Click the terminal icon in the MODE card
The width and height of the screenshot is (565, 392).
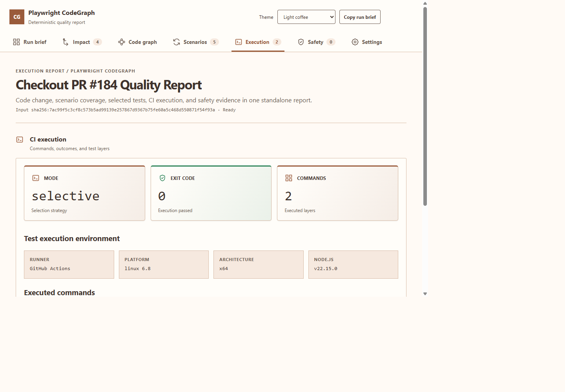[x=36, y=178]
